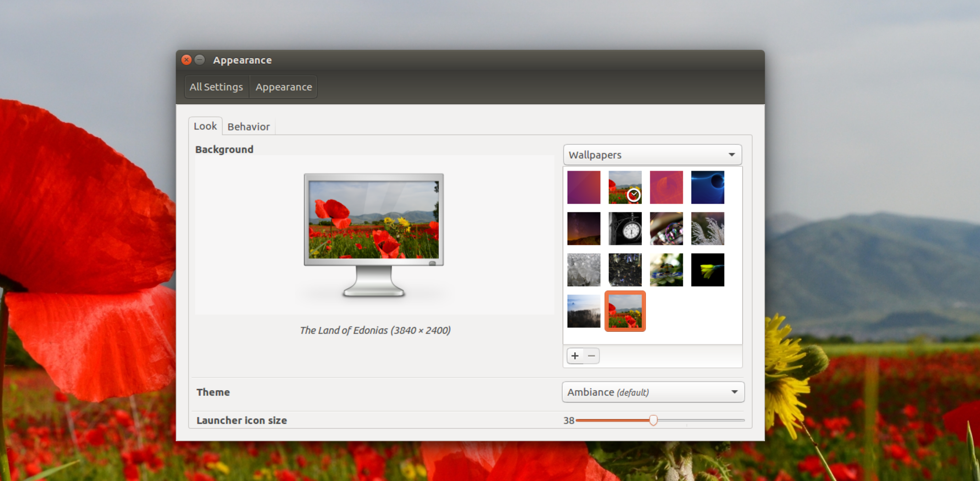The height and width of the screenshot is (481, 980).
Task: Select the yellow flower on black wallpaper
Action: point(708,270)
